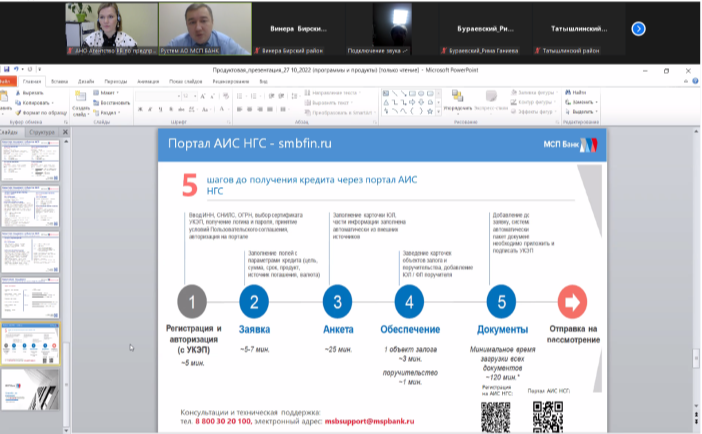Close the slides pane with X
The width and height of the screenshot is (702, 434).
[x=65, y=132]
